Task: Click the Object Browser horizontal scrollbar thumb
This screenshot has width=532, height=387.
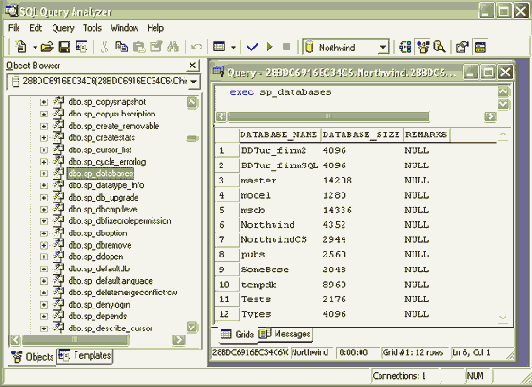Action: click(x=75, y=340)
